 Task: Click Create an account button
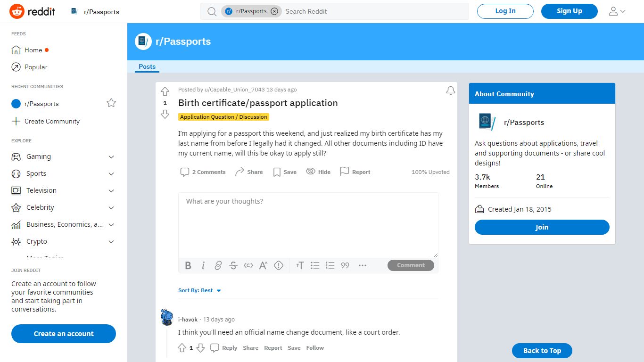(x=64, y=334)
